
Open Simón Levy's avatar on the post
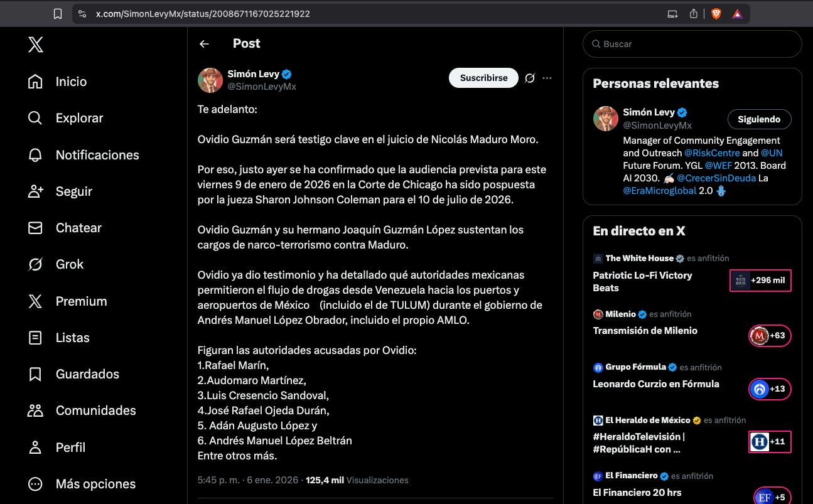tap(210, 80)
